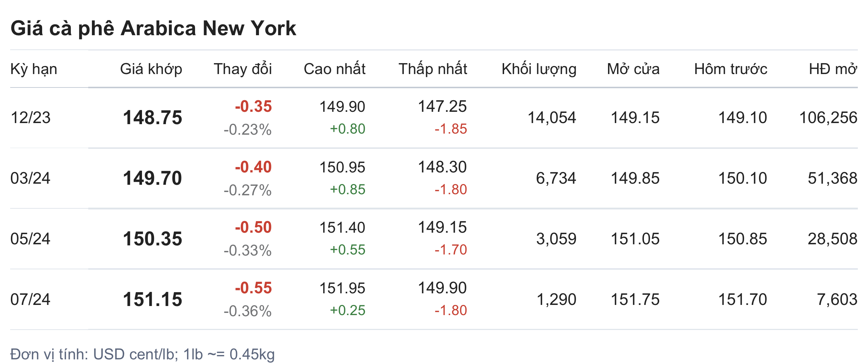Click the 05/24 contract term cell
Screen dimensions: 868x363
(x=31, y=239)
